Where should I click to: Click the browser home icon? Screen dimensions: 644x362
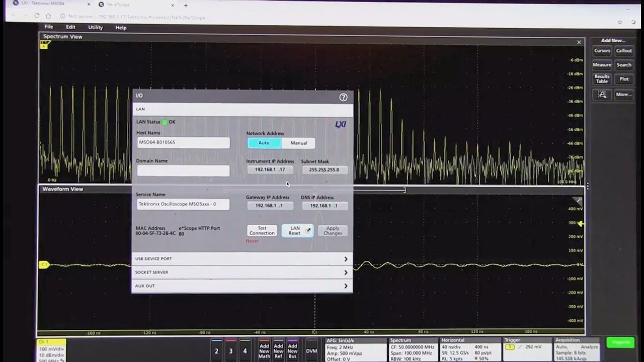[48, 16]
